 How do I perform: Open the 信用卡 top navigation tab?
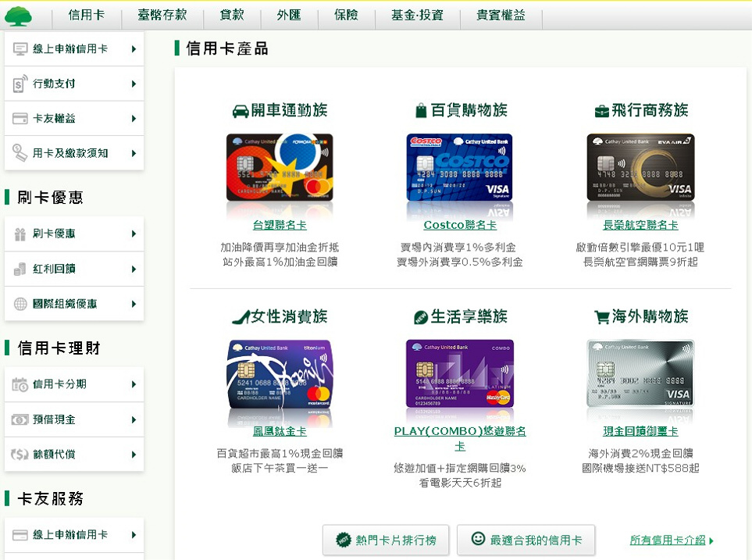tap(87, 15)
